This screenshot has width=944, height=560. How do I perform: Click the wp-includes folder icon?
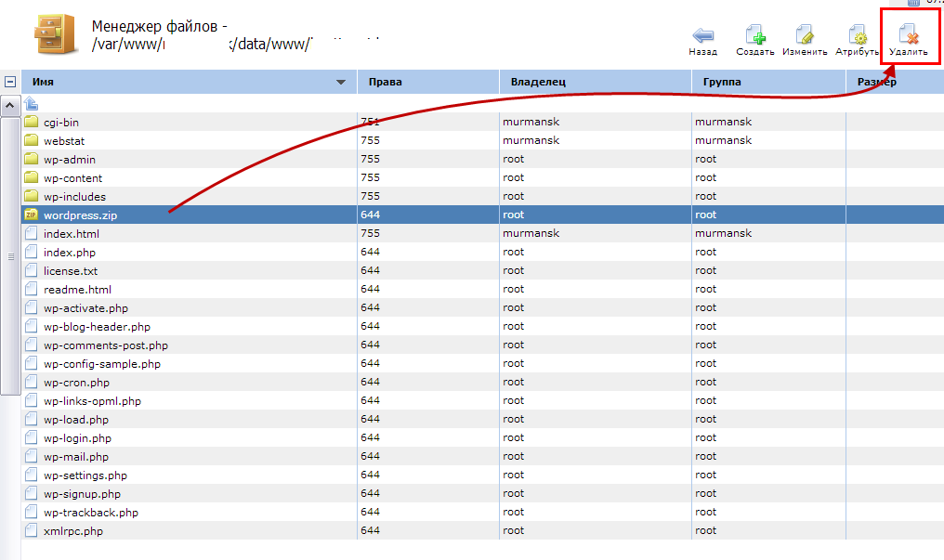32,197
